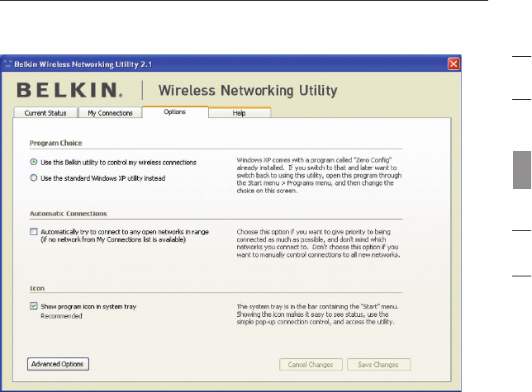Open Advanced Options

click(x=57, y=363)
